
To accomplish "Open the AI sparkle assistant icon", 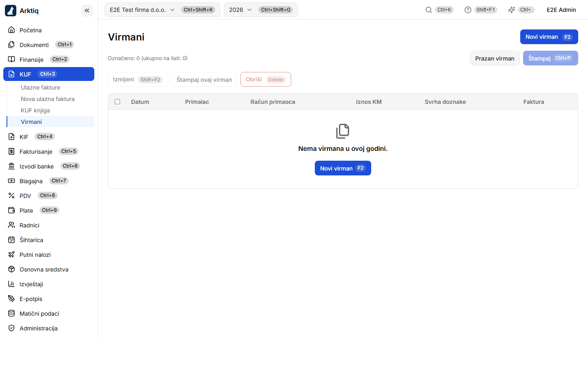I will [512, 10].
